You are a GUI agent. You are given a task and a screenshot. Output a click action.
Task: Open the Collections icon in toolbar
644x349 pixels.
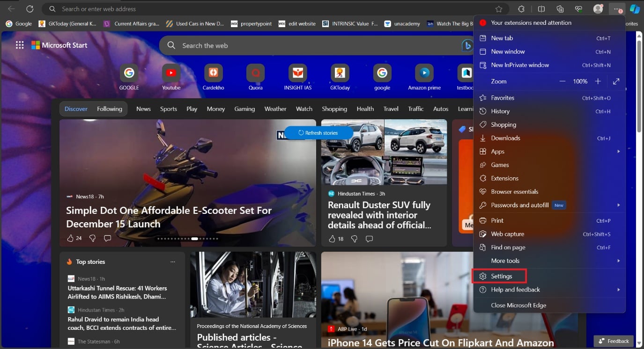click(560, 9)
